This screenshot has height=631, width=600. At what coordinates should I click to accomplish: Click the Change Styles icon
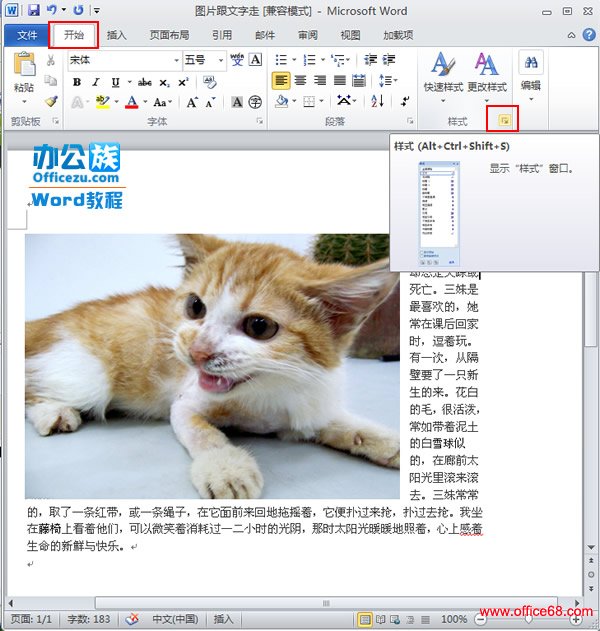487,72
